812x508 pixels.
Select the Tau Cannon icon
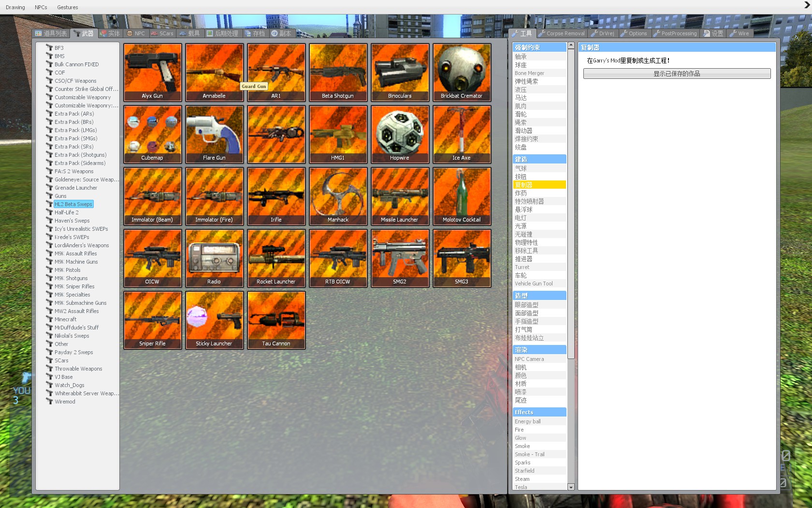pos(276,320)
